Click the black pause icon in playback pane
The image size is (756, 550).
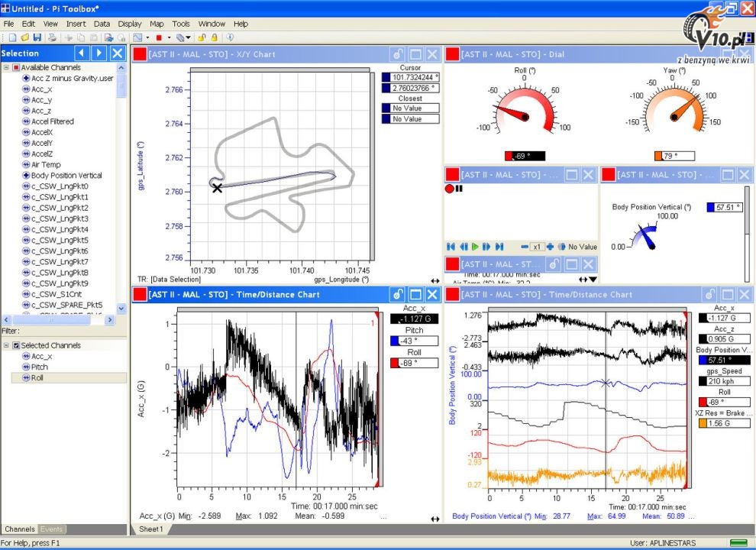pos(459,189)
